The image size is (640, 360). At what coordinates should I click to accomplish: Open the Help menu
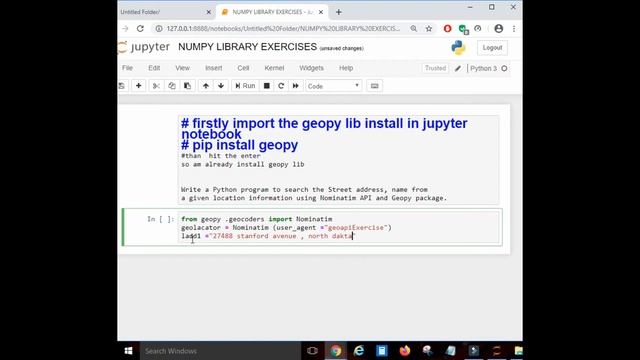[x=346, y=68]
